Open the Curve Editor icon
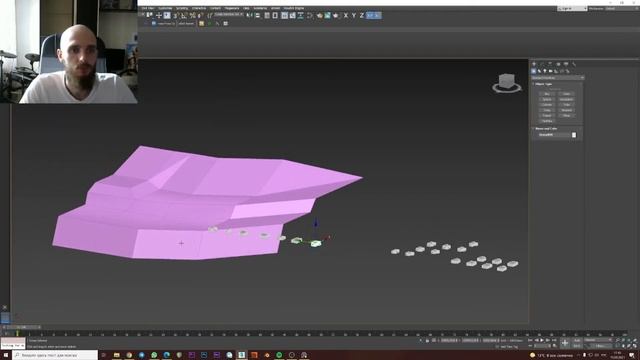 pos(293,16)
